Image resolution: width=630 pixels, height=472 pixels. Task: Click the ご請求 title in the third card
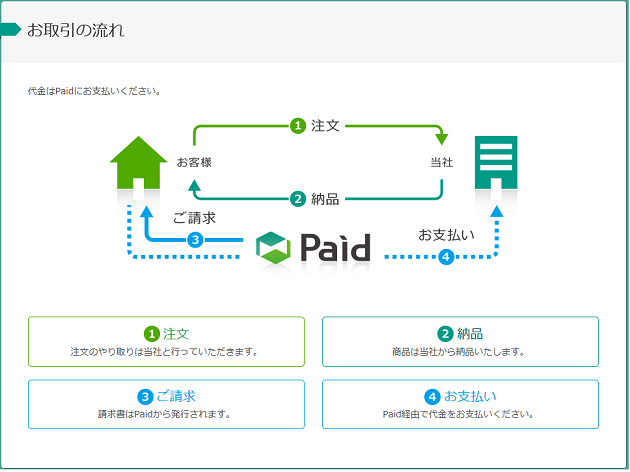pos(176,396)
